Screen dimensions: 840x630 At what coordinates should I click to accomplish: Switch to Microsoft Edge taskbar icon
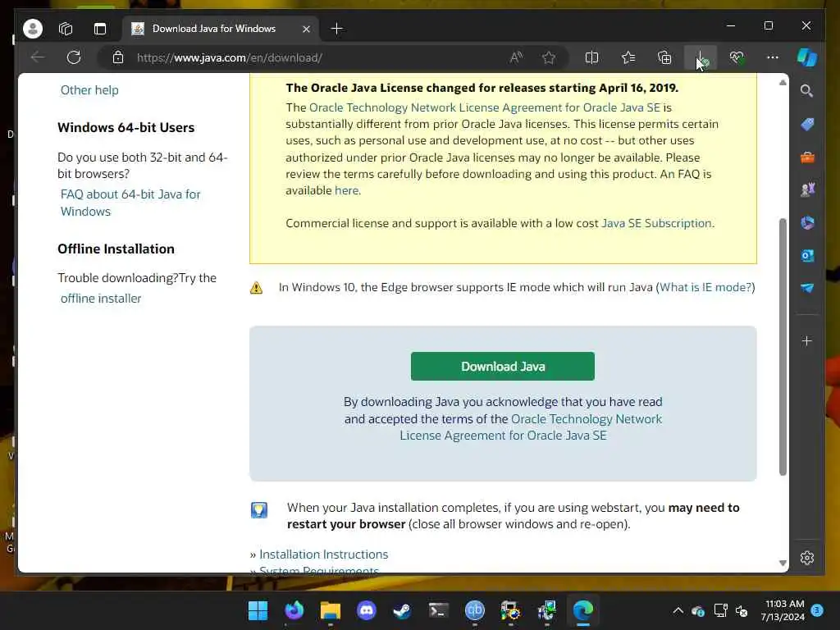click(583, 610)
